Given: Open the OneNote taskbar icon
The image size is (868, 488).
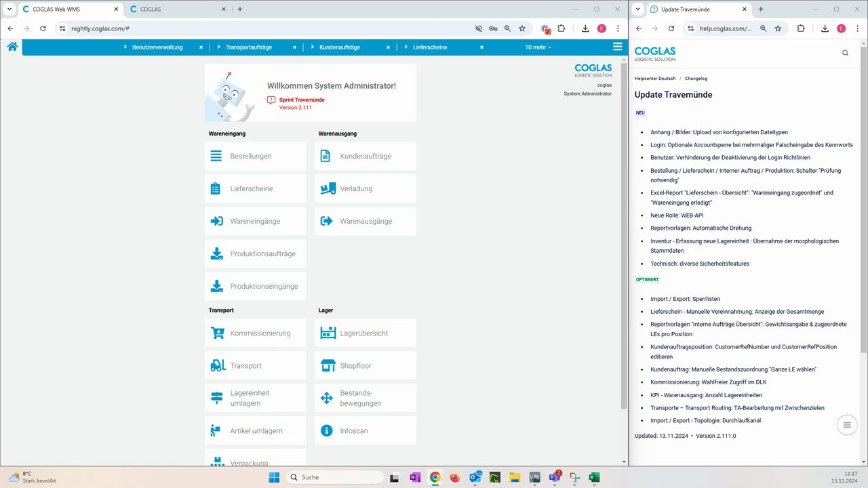Looking at the screenshot, I should pos(415,477).
